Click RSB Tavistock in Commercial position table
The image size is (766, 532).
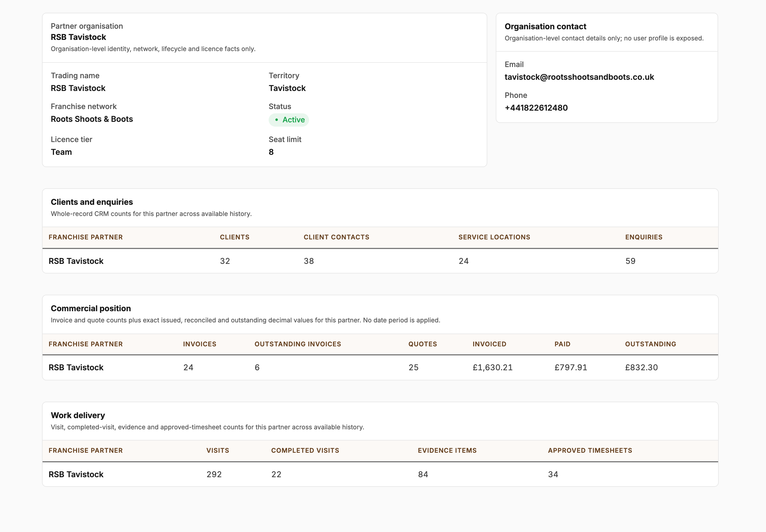[x=76, y=367]
